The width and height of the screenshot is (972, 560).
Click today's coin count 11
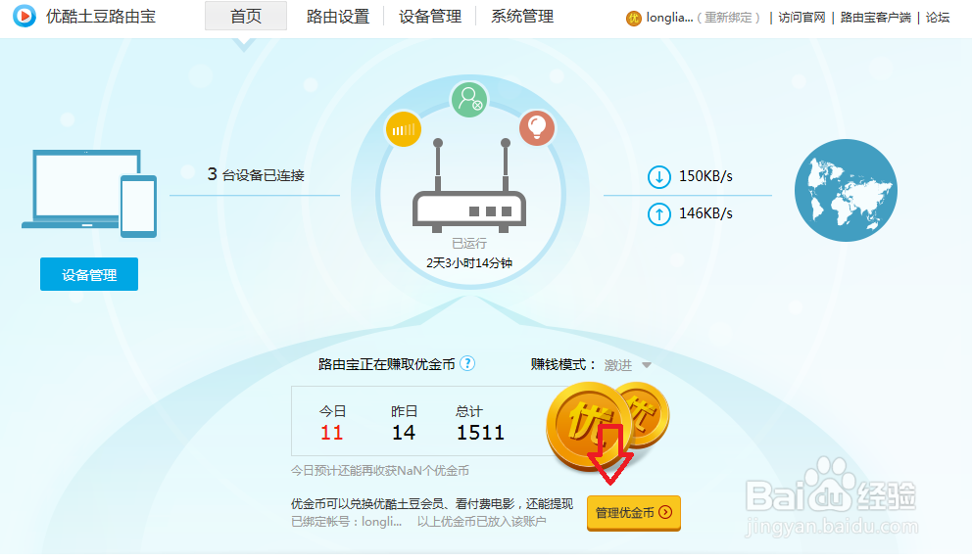point(331,433)
